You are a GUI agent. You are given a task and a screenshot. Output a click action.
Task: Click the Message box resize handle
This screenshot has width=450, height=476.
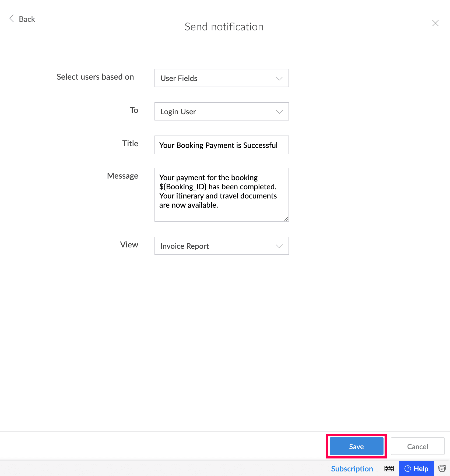tap(286, 219)
